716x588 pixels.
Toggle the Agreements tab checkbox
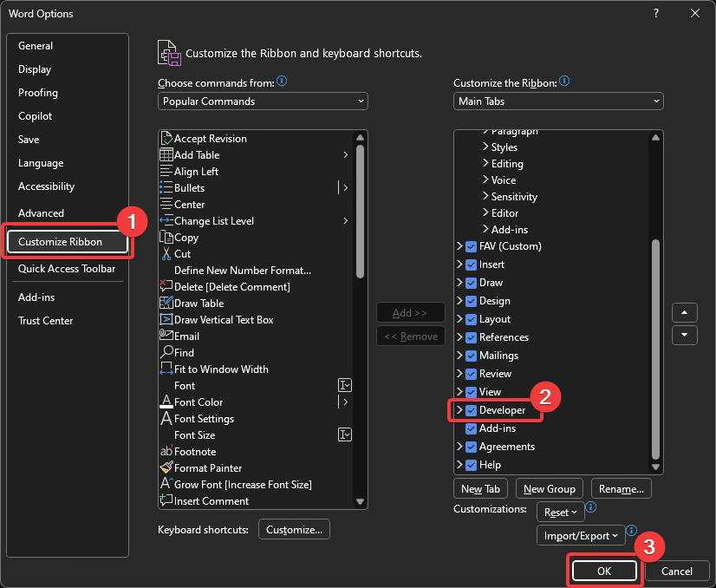471,447
